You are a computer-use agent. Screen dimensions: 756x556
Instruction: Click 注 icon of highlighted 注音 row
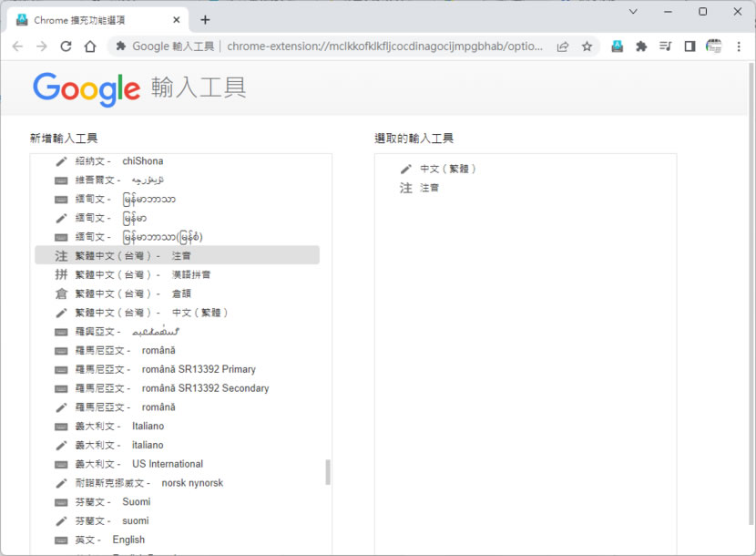click(x=61, y=256)
